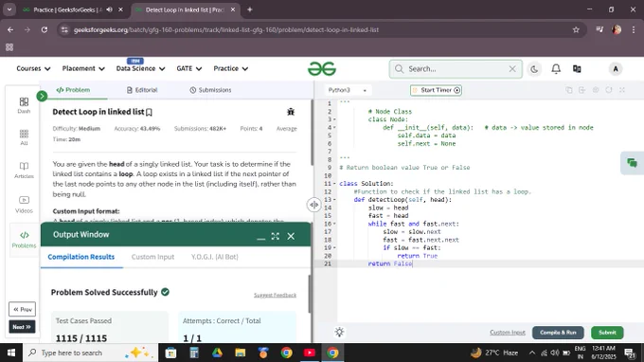Screen dimensions: 644x362
Task: Place cursor on line 21 return False
Action: [x=390, y=263]
